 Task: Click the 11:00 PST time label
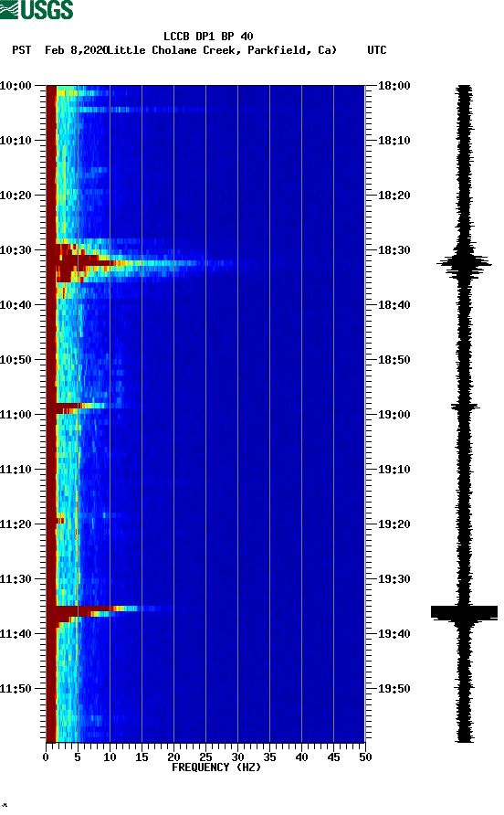coord(16,415)
